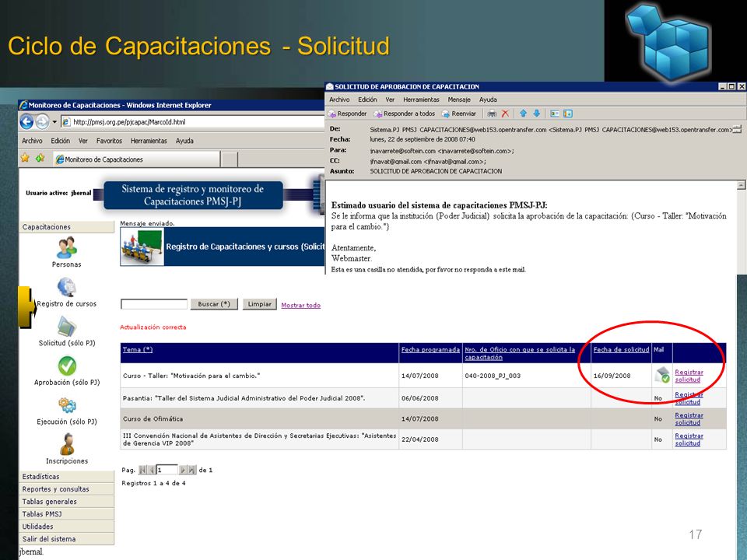This screenshot has width=747, height=560.
Task: Go to next message with the down arrow
Action: [536, 114]
